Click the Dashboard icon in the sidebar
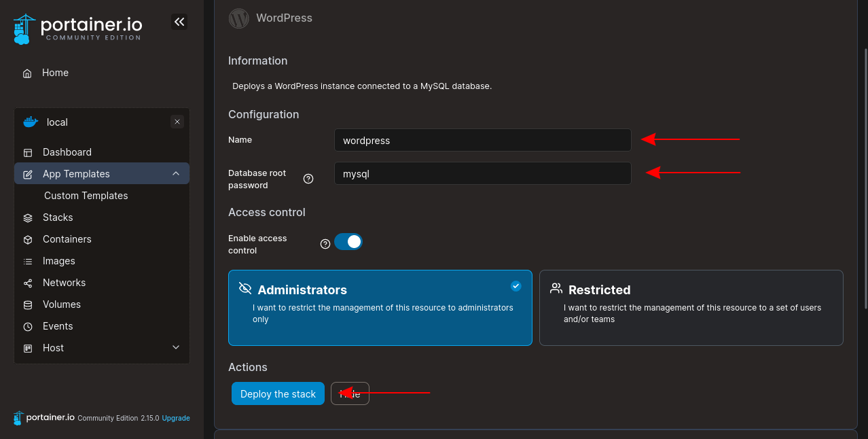 [x=28, y=153]
